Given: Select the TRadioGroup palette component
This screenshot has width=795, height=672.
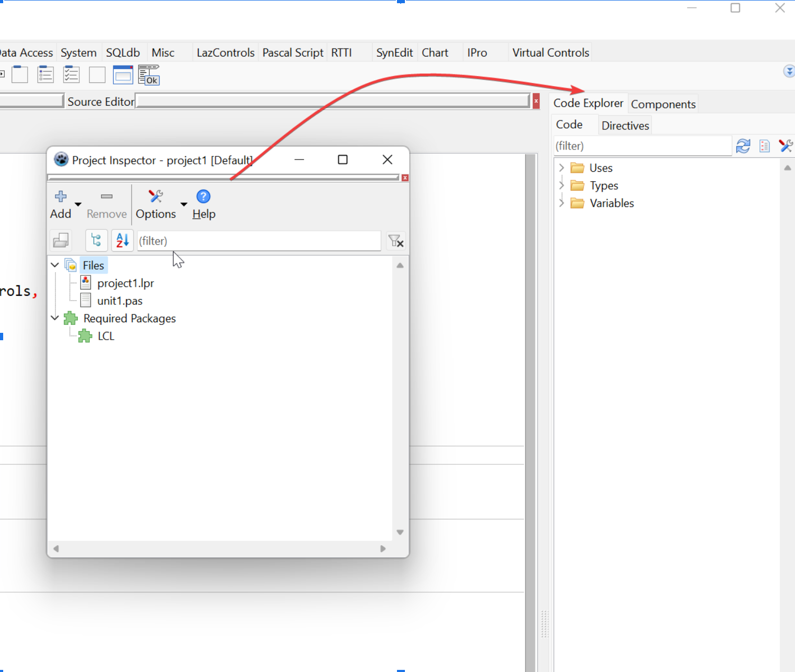Looking at the screenshot, I should click(x=45, y=75).
